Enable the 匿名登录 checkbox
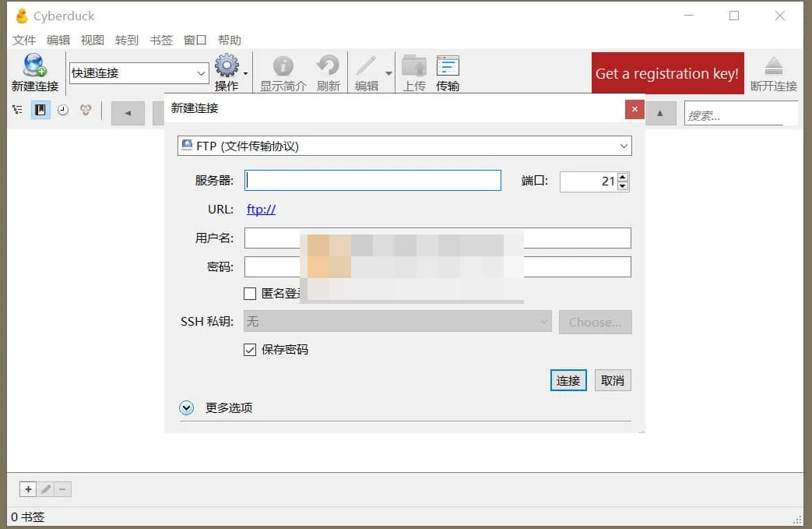Screen dimensions: 812x529 [251, 294]
